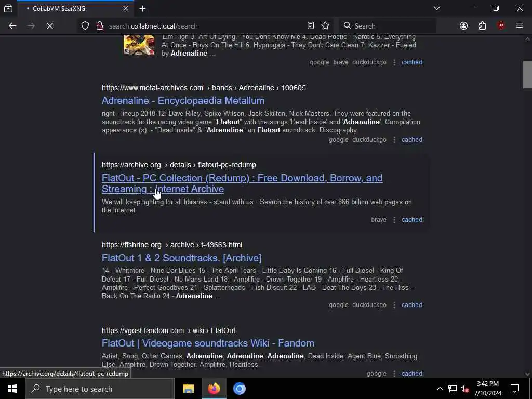Open the Firefox View button
532x399 pixels.
click(x=8, y=8)
